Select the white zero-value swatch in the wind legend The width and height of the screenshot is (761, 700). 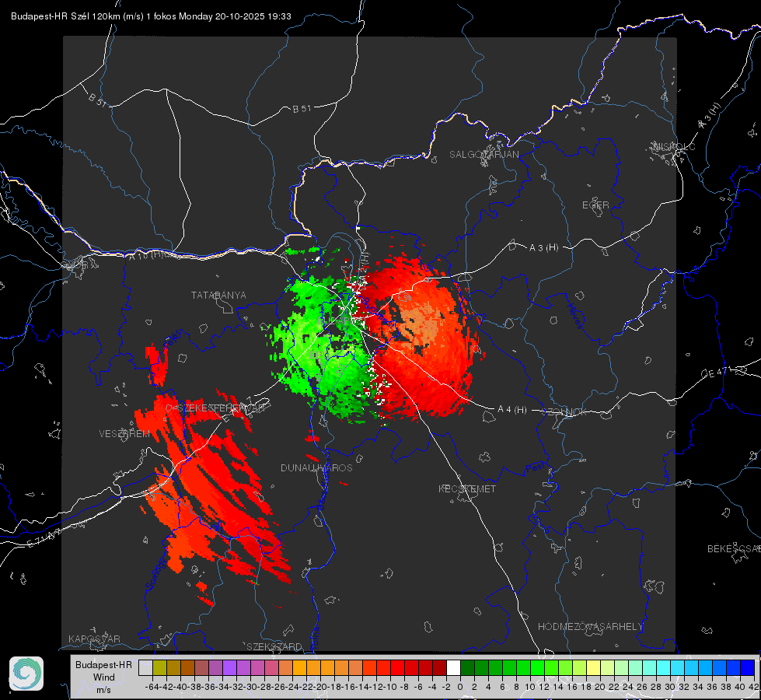pyautogui.click(x=453, y=667)
